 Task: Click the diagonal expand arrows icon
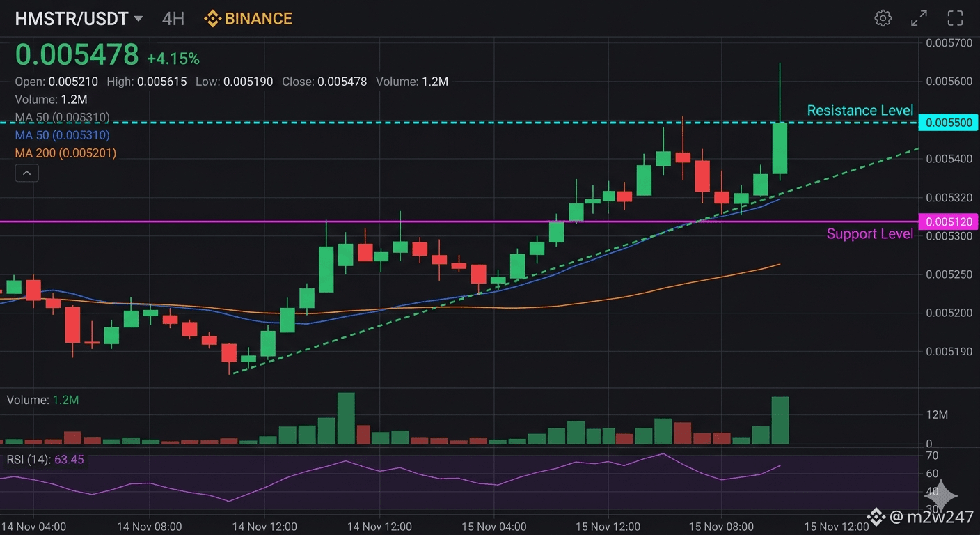click(919, 18)
